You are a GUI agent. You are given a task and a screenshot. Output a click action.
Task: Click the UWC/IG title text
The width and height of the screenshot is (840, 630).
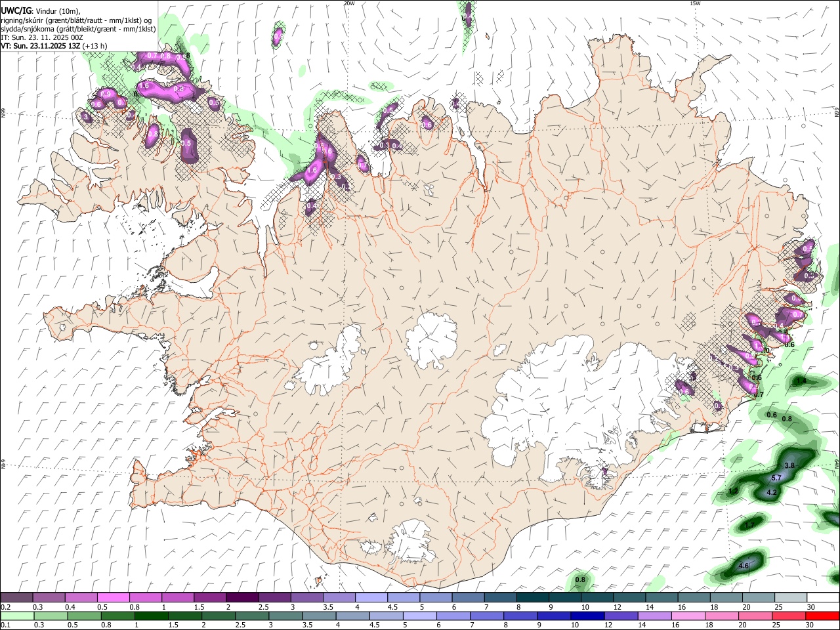pyautogui.click(x=16, y=10)
